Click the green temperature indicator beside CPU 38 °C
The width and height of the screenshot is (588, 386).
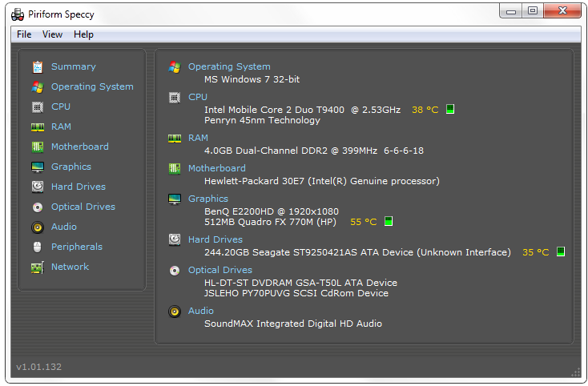(x=450, y=109)
